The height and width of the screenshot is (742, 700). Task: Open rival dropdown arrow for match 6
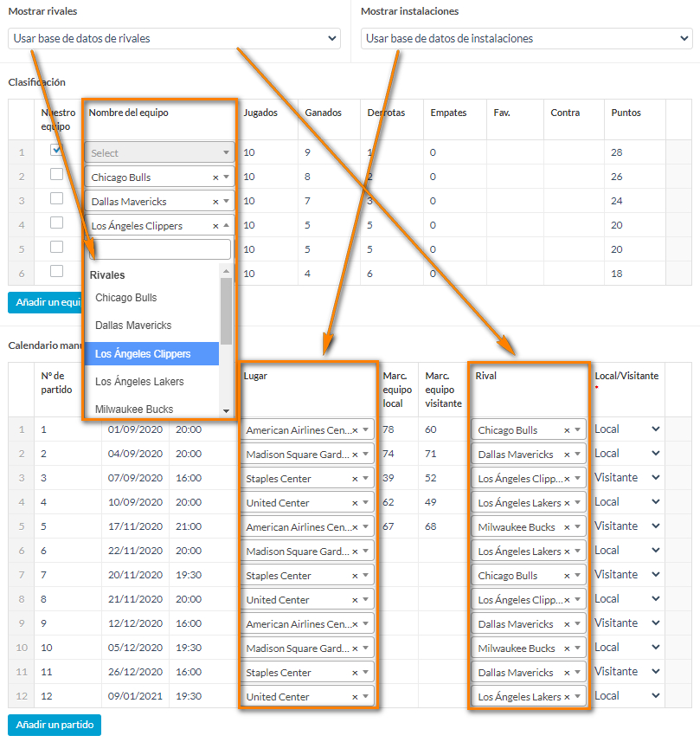click(x=577, y=551)
